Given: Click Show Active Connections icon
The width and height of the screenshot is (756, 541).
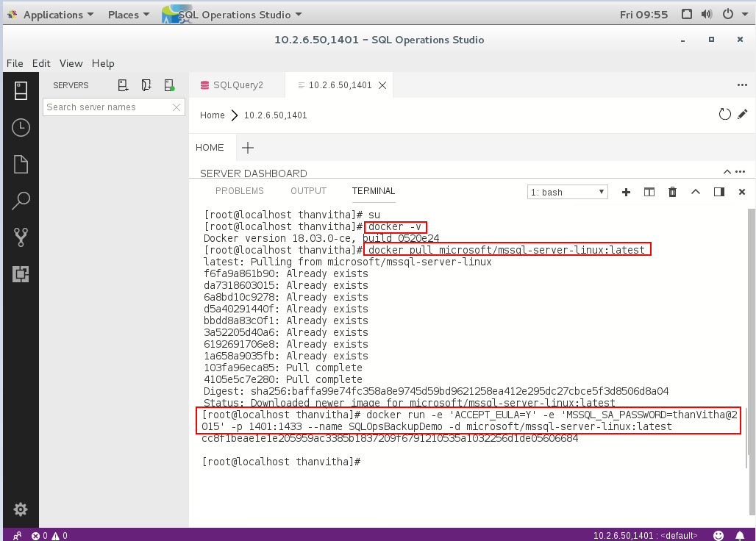Looking at the screenshot, I should tap(169, 85).
